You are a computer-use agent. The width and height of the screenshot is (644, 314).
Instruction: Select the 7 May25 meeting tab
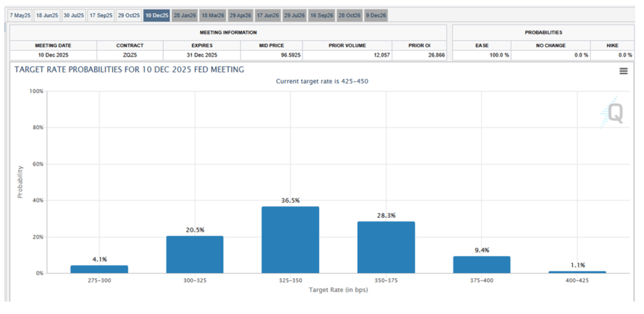20,16
